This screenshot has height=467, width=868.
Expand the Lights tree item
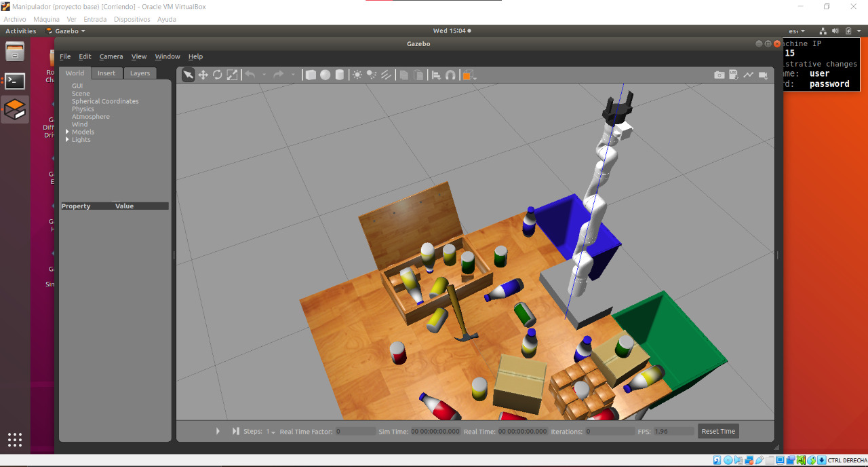point(67,140)
